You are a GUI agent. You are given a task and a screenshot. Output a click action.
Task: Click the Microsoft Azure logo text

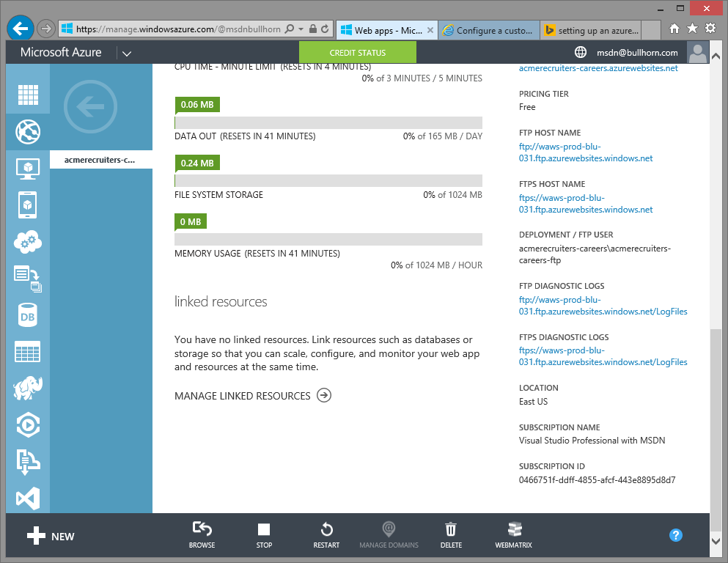click(61, 53)
